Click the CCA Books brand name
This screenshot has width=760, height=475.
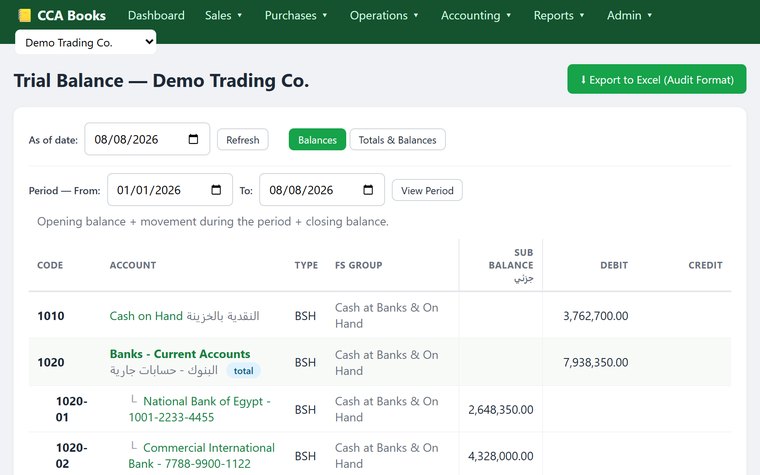coord(71,16)
